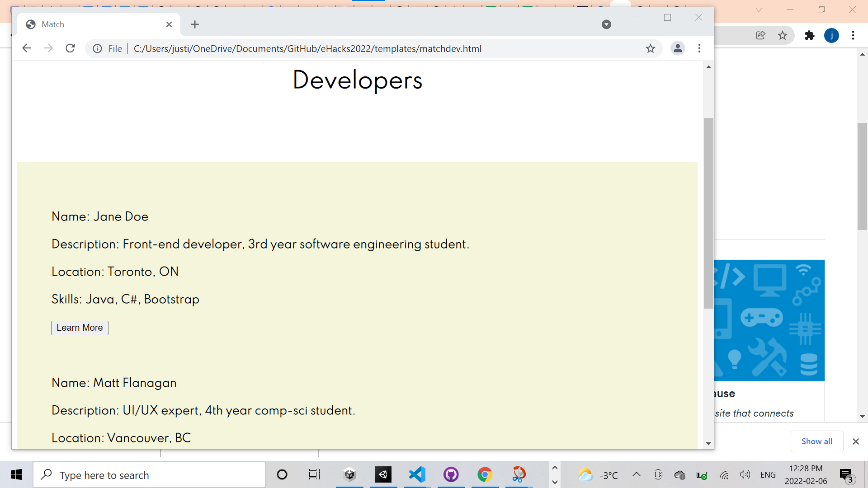This screenshot has height=488, width=868.
Task: Open a new tab with plus button
Action: point(195,24)
